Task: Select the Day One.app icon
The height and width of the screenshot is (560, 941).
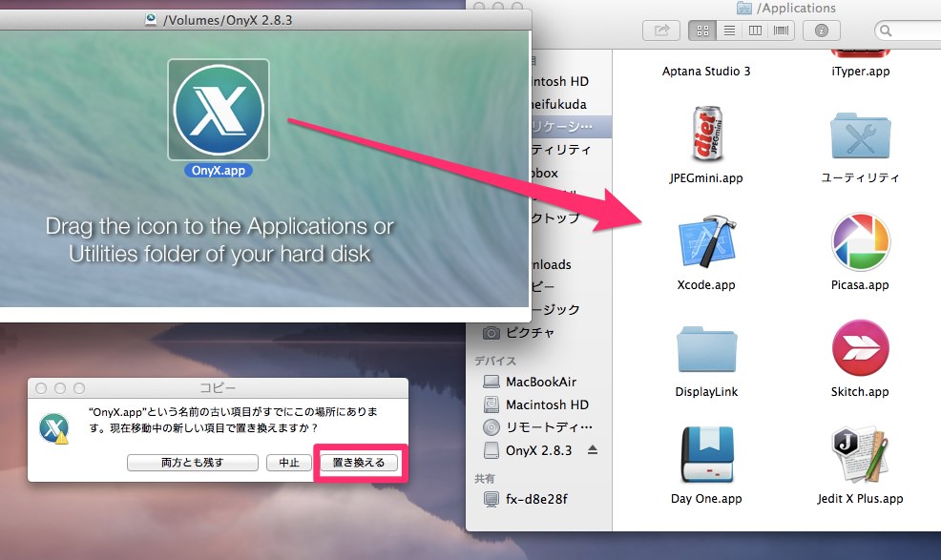Action: click(706, 455)
